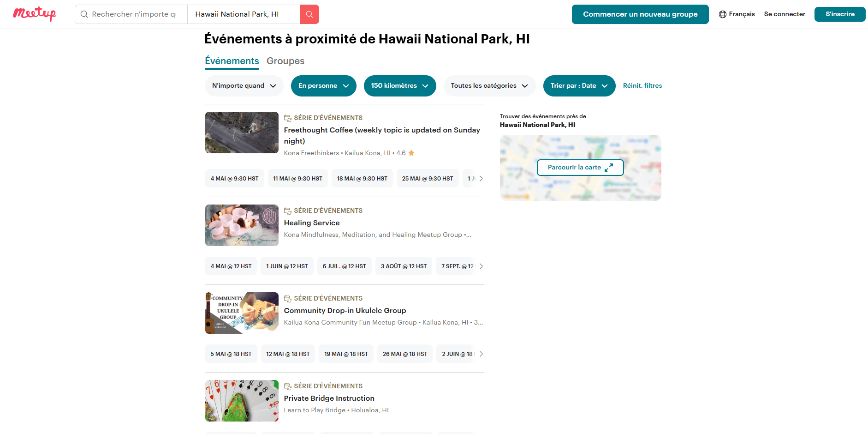
Task: Click Réinit. filtres link
Action: [642, 86]
